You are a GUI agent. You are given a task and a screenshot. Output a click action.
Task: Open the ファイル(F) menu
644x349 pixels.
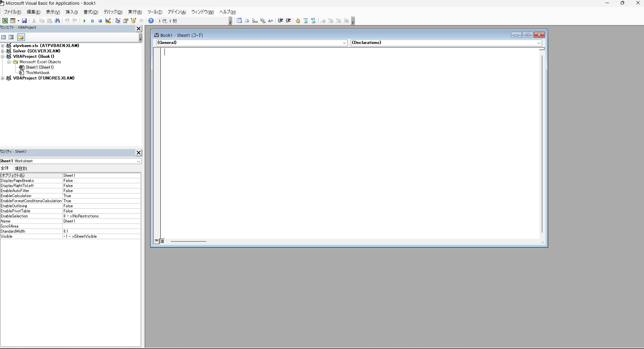click(12, 12)
